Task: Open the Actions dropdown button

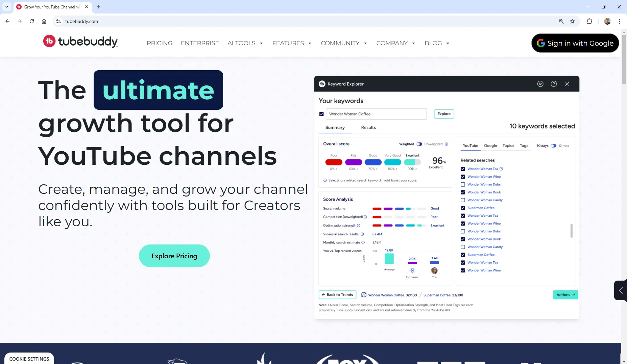Action: point(565,295)
